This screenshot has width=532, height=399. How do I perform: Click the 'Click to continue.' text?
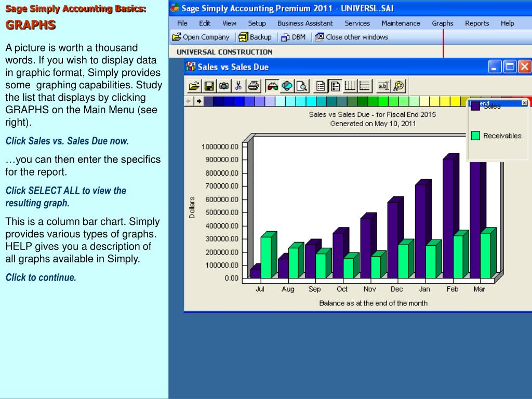41,277
